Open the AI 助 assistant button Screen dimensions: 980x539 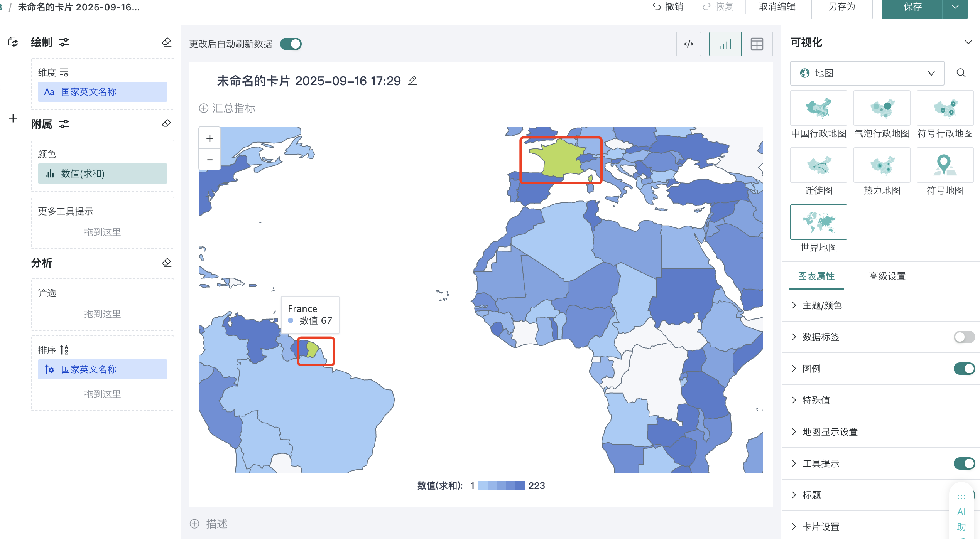(x=961, y=513)
